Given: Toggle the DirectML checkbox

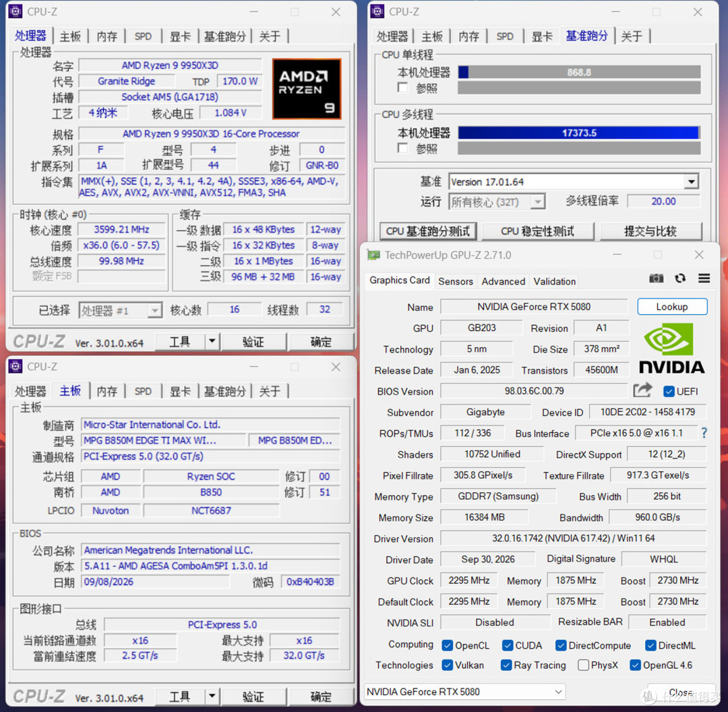Looking at the screenshot, I should click(650, 645).
